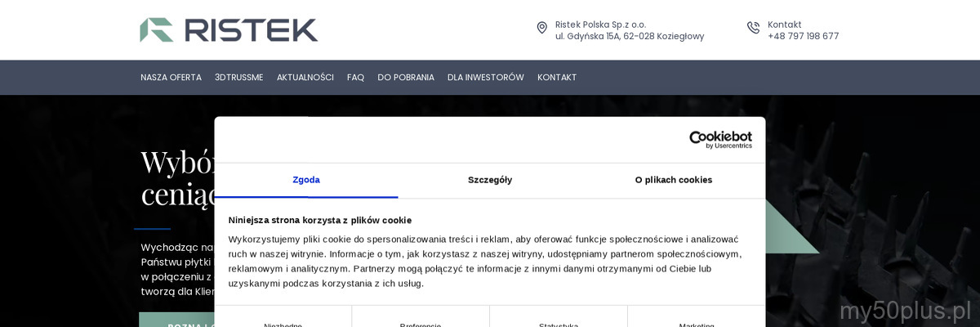Image resolution: width=980 pixels, height=327 pixels.
Task: Open the Cookiebot by Usercentrics logo
Action: pos(720,140)
